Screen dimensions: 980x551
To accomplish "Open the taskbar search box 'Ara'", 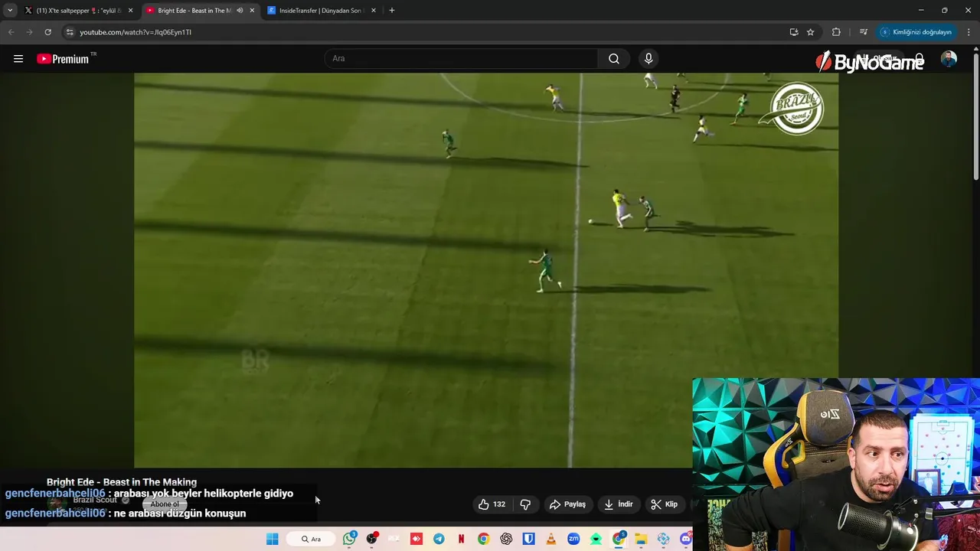I will pyautogui.click(x=311, y=539).
